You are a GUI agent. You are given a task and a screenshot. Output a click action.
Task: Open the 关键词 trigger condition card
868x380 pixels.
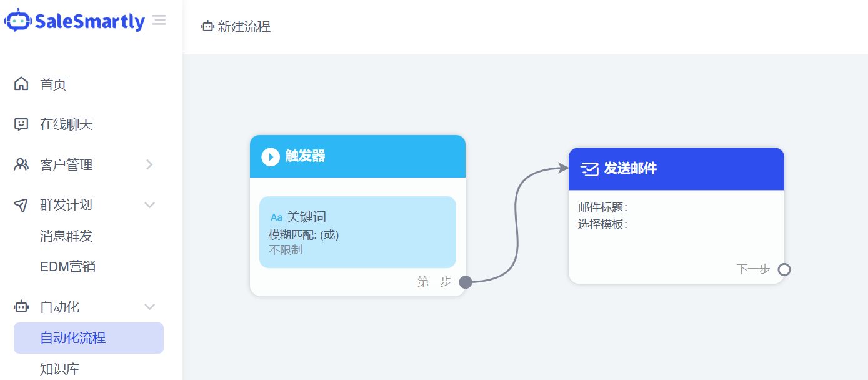pyautogui.click(x=357, y=232)
